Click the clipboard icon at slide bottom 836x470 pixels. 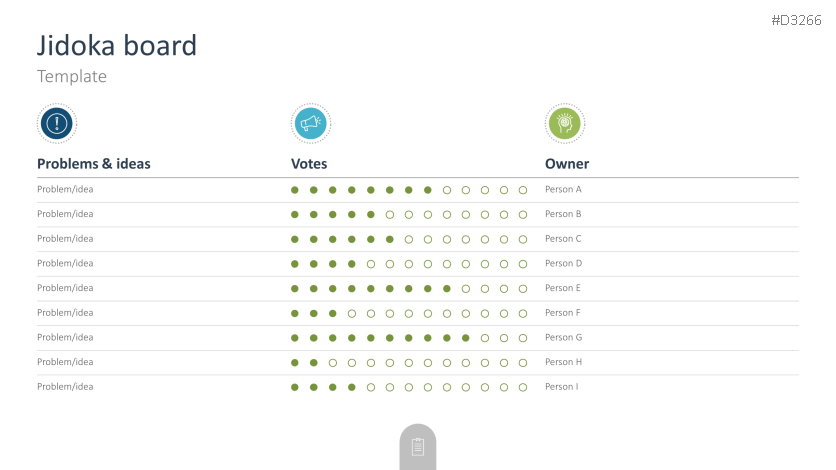[418, 447]
